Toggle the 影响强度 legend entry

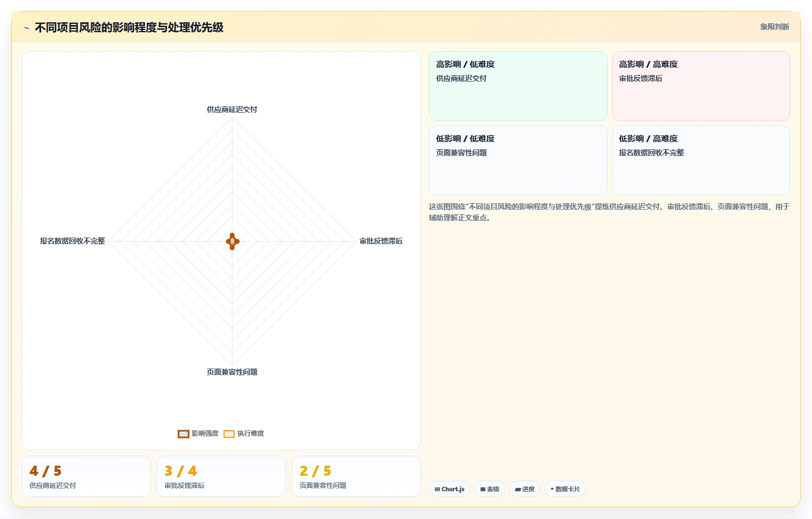198,434
